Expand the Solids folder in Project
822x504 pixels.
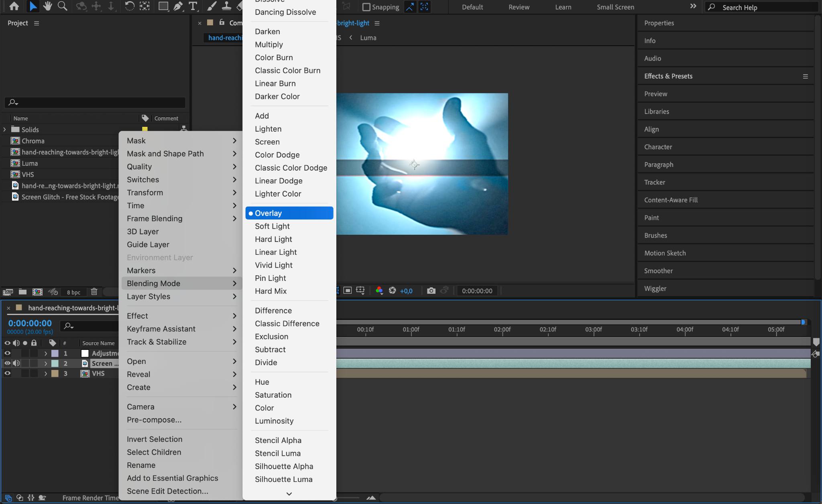pos(4,129)
